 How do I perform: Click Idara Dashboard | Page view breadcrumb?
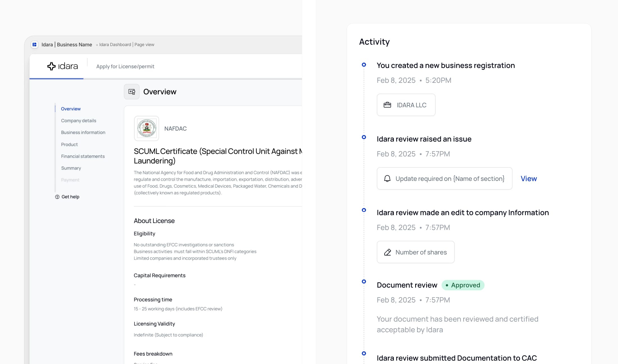click(127, 44)
